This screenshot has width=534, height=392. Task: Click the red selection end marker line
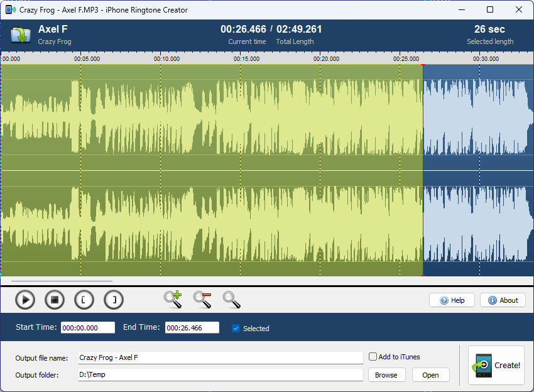click(x=423, y=170)
